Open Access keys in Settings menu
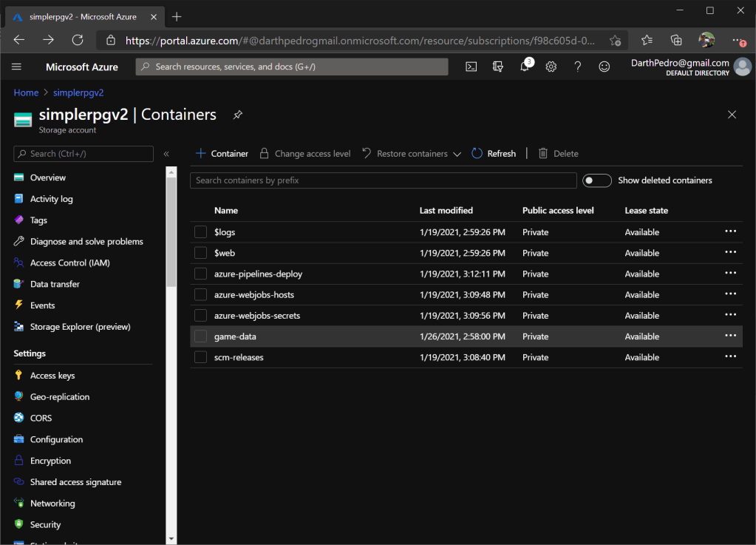 (x=52, y=376)
